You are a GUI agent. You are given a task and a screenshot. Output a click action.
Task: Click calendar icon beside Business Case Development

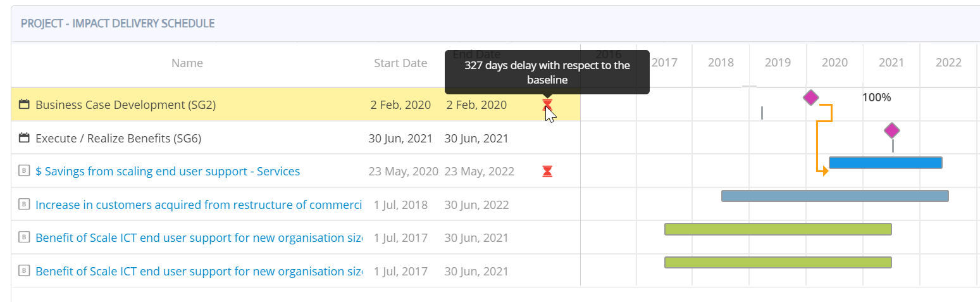pos(25,104)
